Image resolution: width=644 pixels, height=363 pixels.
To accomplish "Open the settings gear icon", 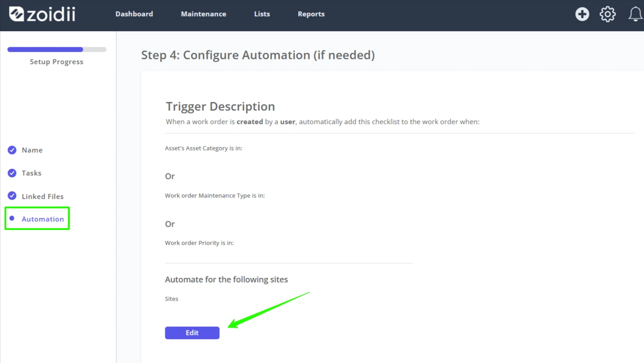I will point(608,14).
